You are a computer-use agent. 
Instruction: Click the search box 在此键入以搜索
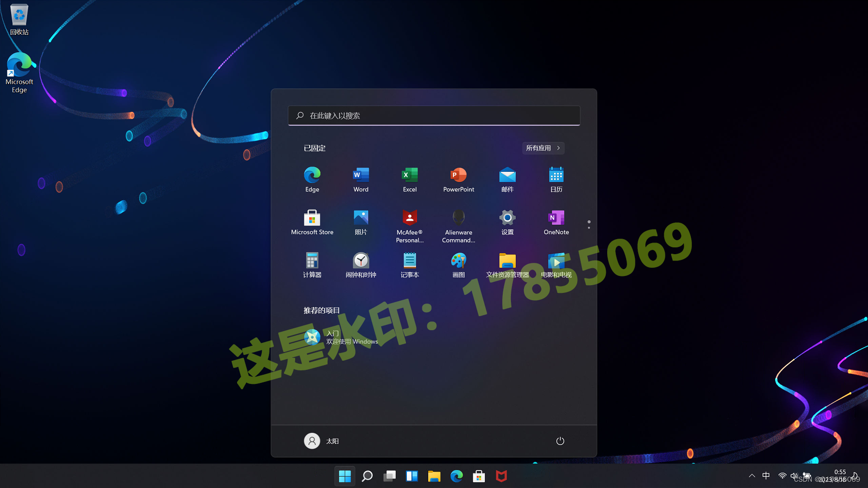pos(434,116)
